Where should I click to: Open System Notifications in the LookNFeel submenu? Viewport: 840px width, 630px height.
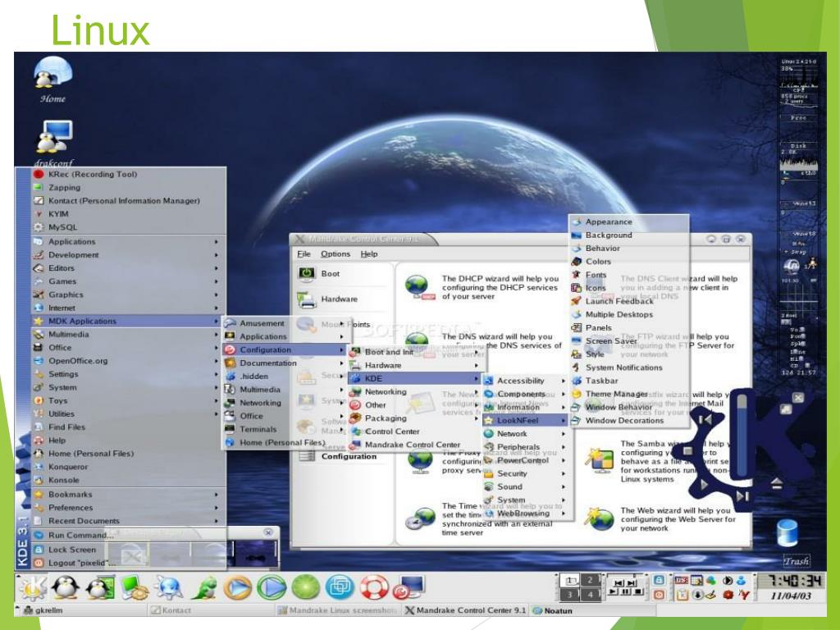click(629, 367)
